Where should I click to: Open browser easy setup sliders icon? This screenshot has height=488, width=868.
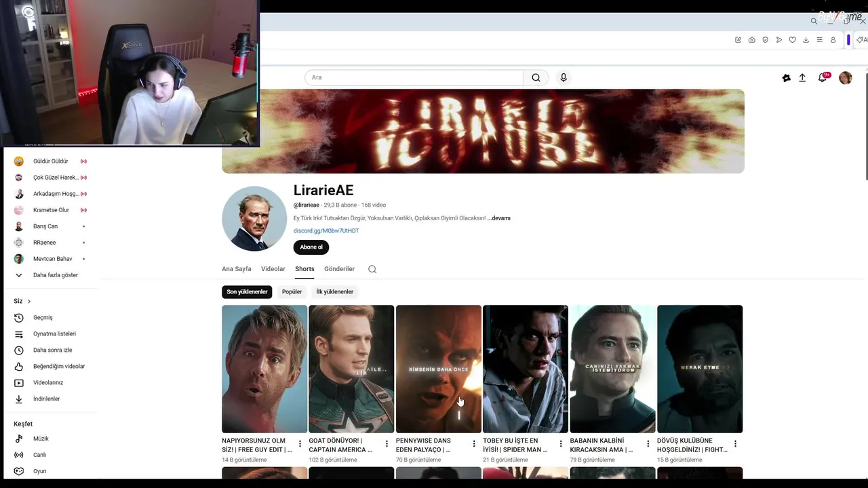[x=819, y=40]
